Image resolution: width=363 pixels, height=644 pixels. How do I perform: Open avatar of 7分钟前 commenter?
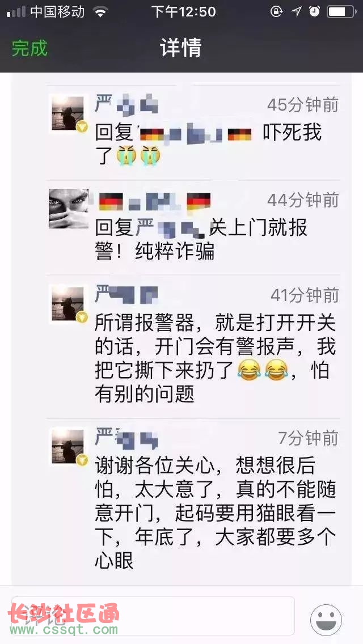(x=68, y=447)
